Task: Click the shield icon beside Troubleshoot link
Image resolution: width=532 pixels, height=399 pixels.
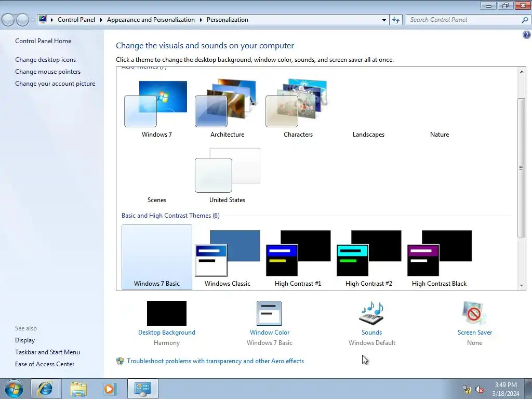Action: click(x=120, y=361)
